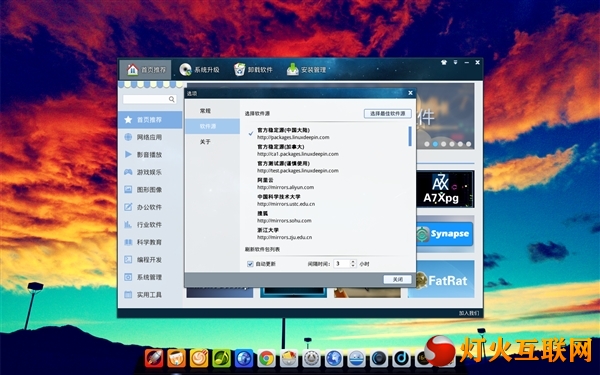Open the 卸载软件 recycle bin icon
The height and width of the screenshot is (375, 600).
(x=240, y=69)
